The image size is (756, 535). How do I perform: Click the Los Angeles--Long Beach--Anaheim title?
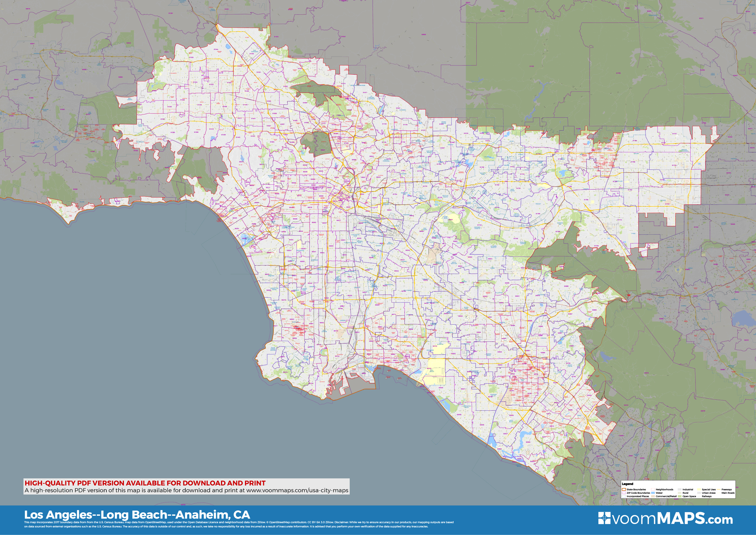[x=137, y=515]
